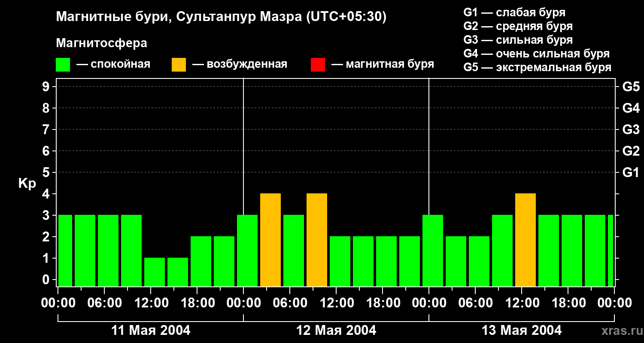Click the orange 'возбужденная' legend swatch
Screen dimensions: 644x343
tap(179, 65)
